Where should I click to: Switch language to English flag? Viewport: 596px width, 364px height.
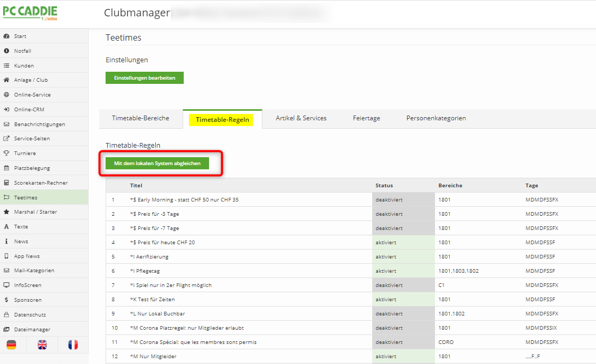click(42, 344)
